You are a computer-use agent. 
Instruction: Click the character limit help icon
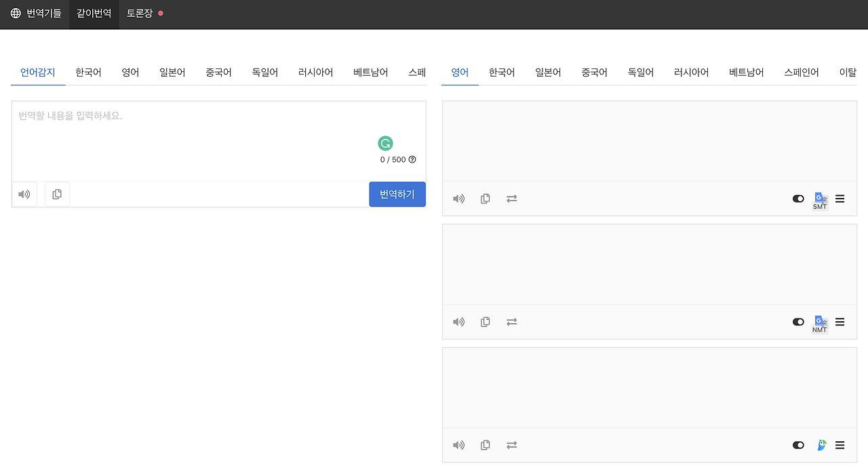(412, 160)
